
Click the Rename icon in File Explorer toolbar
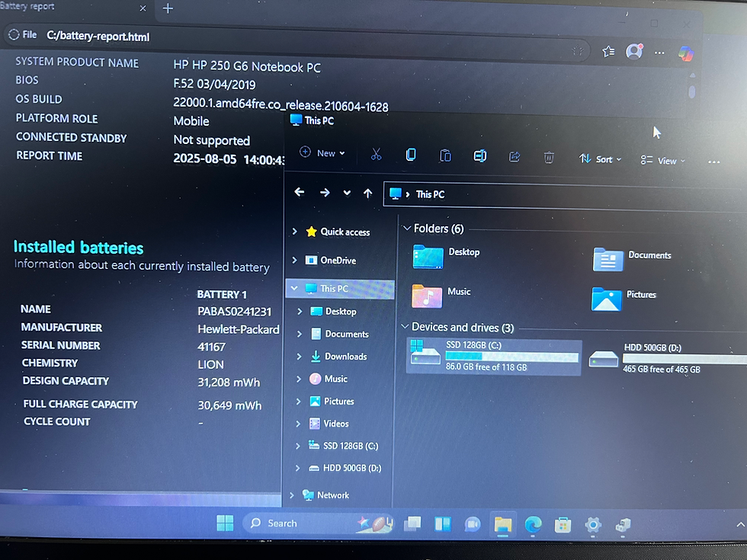[479, 155]
